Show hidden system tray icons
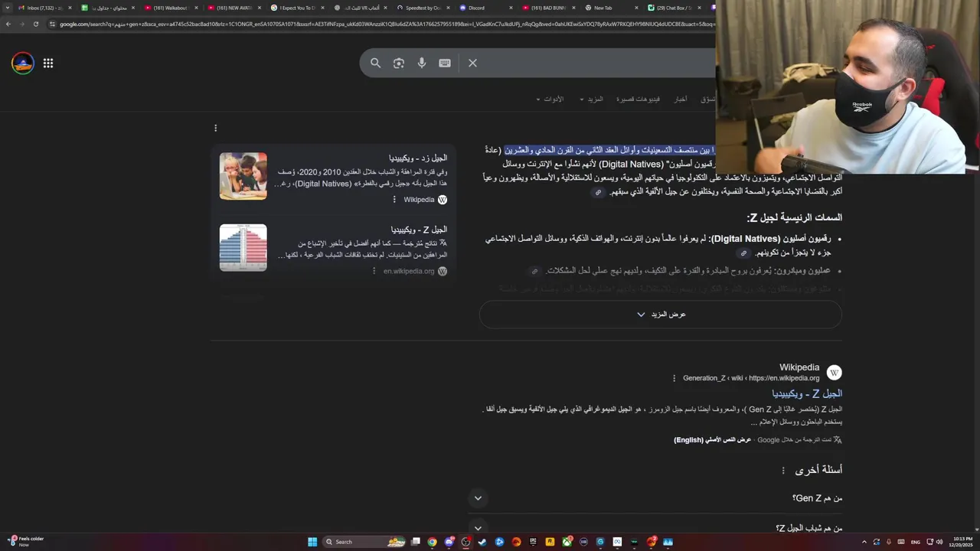The height and width of the screenshot is (551, 980). 864,542
